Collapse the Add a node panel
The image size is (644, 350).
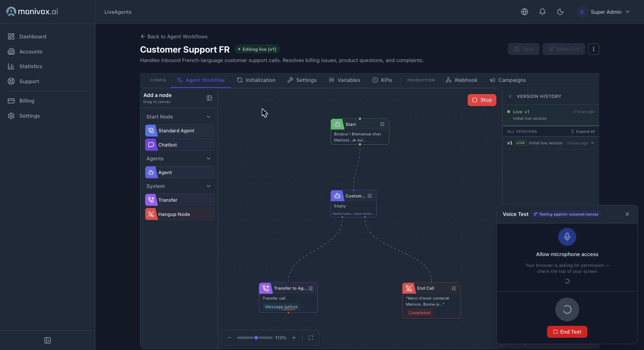[x=209, y=98]
